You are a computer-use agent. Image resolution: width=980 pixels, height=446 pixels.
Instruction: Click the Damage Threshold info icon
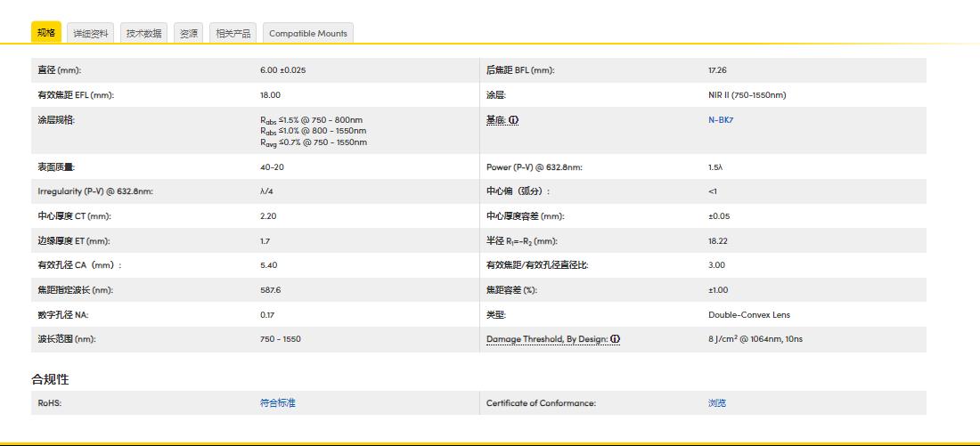tap(616, 339)
